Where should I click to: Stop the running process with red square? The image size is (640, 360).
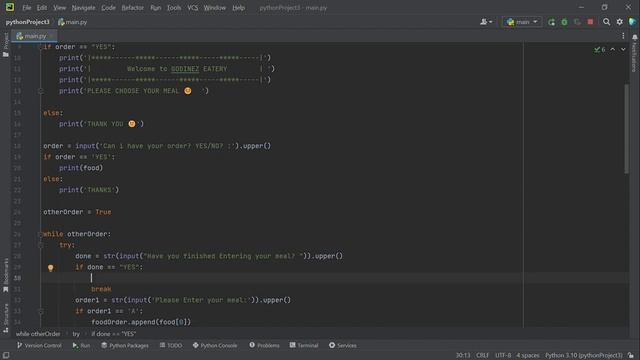tap(590, 22)
